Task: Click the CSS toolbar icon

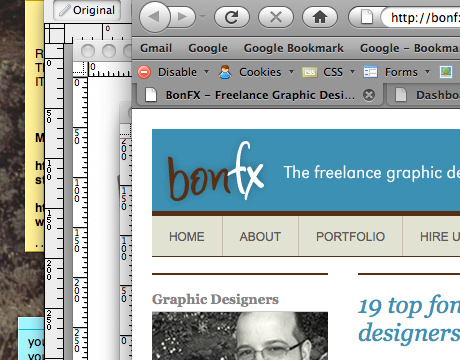Action: tap(310, 72)
